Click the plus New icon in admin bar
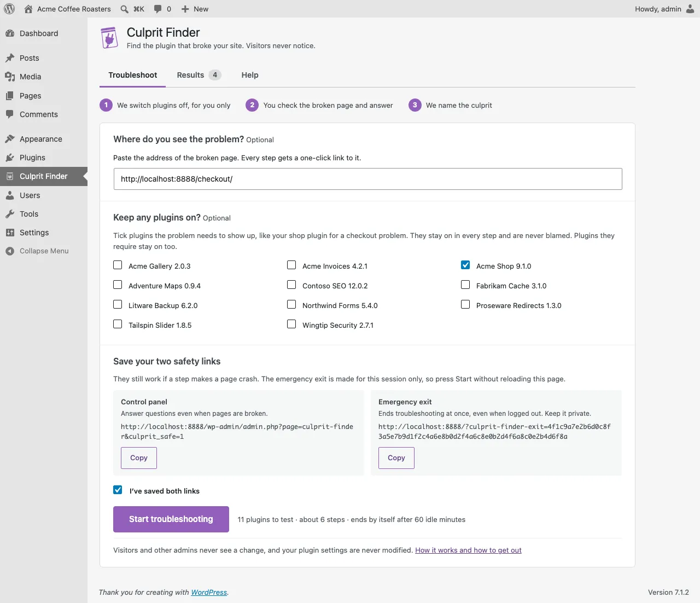Image resolution: width=700 pixels, height=603 pixels. coord(185,9)
